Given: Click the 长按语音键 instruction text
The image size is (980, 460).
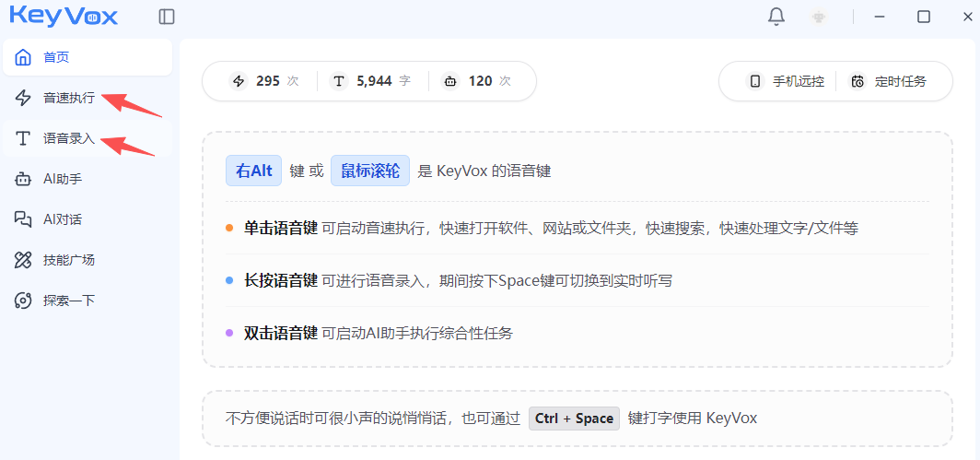Looking at the screenshot, I should (458, 281).
